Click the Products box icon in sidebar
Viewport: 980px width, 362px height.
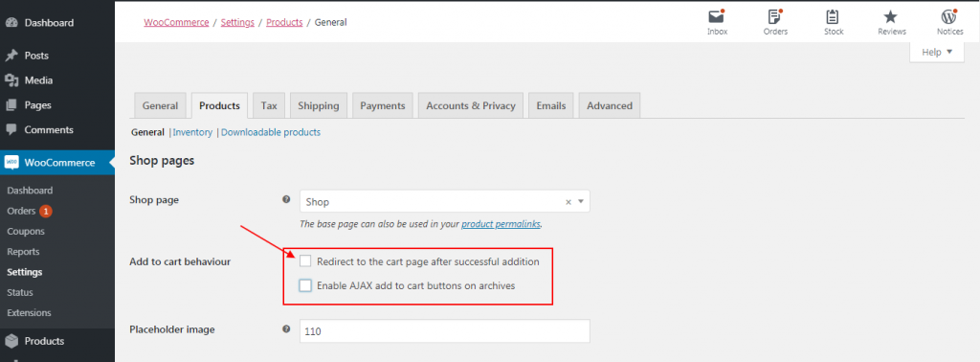point(11,341)
